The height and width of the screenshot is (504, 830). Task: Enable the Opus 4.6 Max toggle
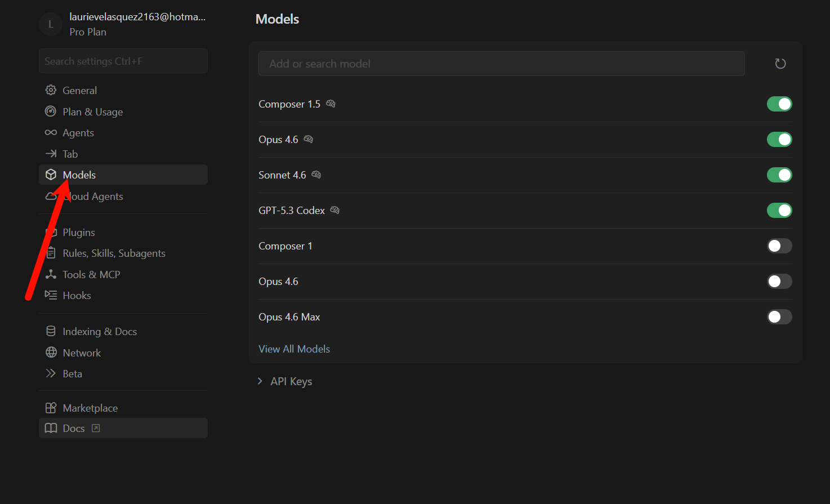[x=779, y=316]
